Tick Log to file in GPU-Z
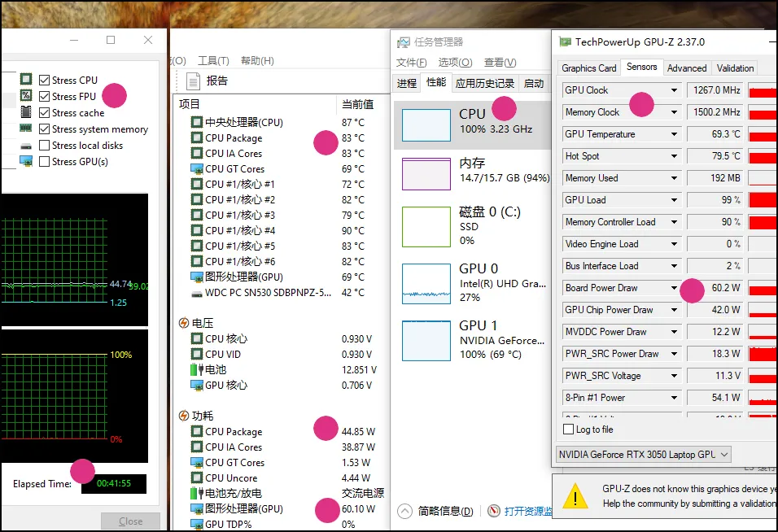This screenshot has width=778, height=532. click(x=569, y=430)
